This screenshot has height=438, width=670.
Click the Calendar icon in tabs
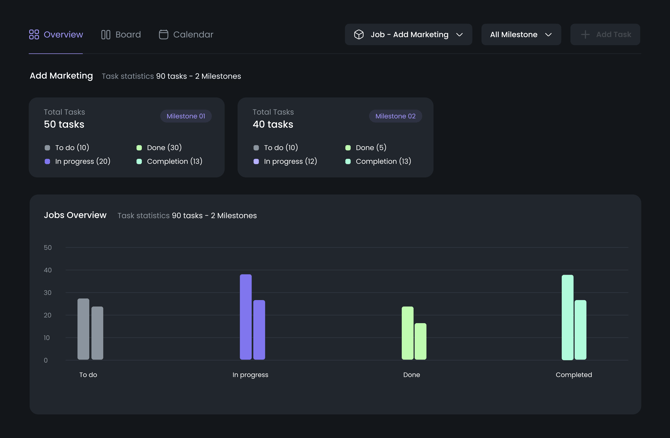[x=164, y=35]
